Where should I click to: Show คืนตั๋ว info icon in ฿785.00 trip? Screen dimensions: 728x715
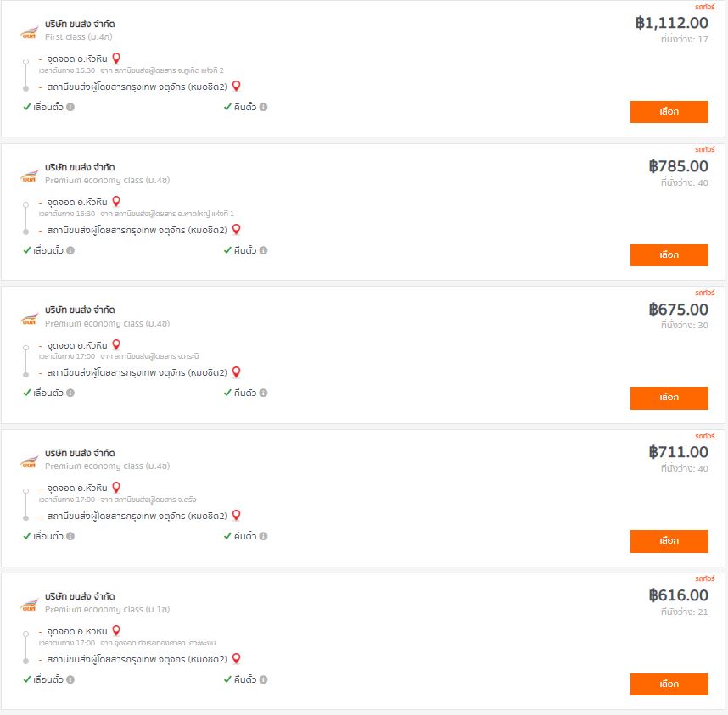pos(263,250)
